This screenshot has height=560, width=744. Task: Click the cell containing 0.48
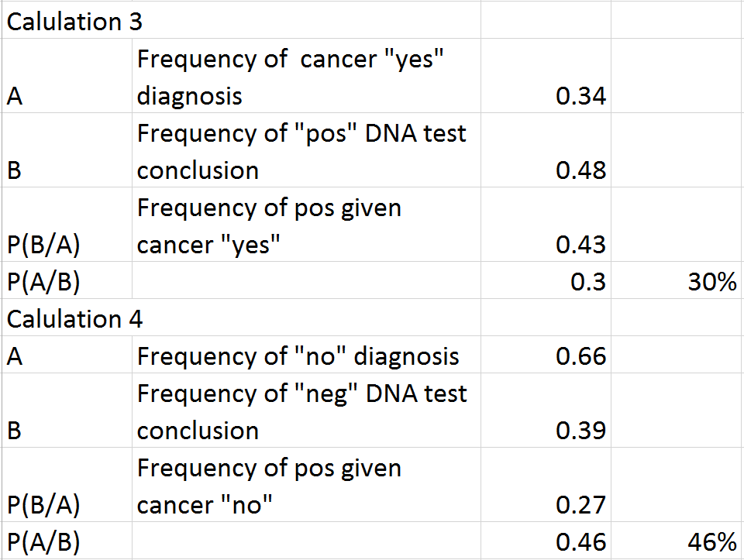pyautogui.click(x=580, y=170)
